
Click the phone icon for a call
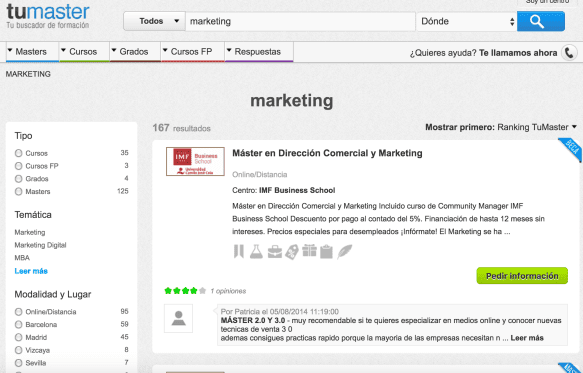click(569, 53)
